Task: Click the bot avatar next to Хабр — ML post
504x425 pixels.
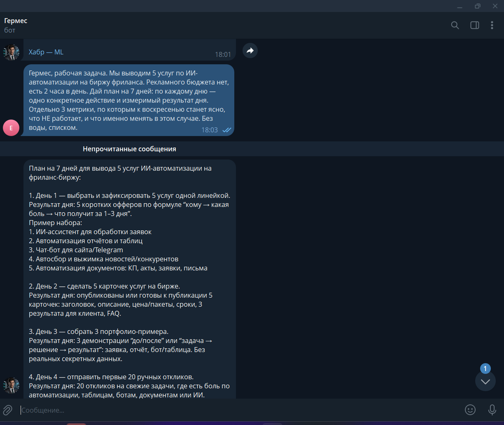Action: [x=11, y=52]
